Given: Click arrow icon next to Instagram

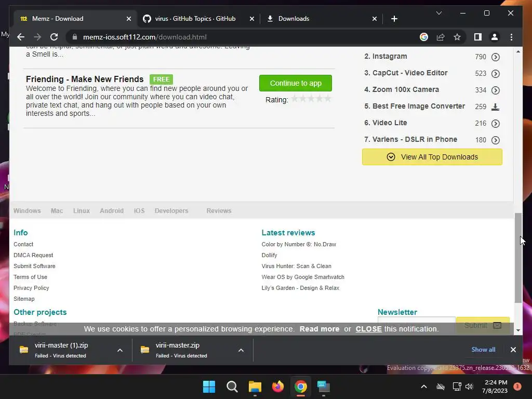Looking at the screenshot, I should (495, 57).
